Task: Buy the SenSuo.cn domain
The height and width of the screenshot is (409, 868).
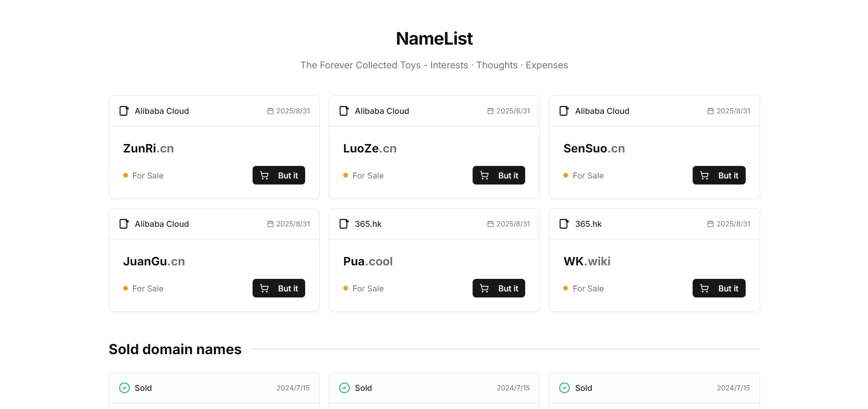Action: 719,175
